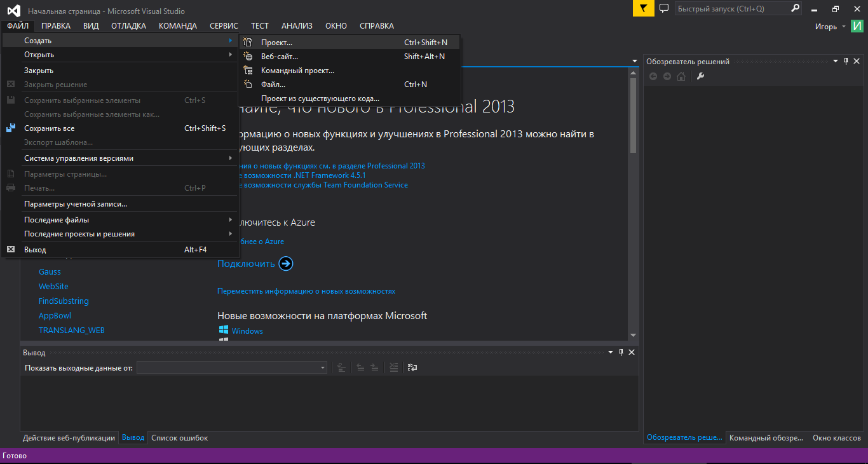This screenshot has width=868, height=464.
Task: Open recent project TRANSLANG_WEB
Action: (x=72, y=331)
